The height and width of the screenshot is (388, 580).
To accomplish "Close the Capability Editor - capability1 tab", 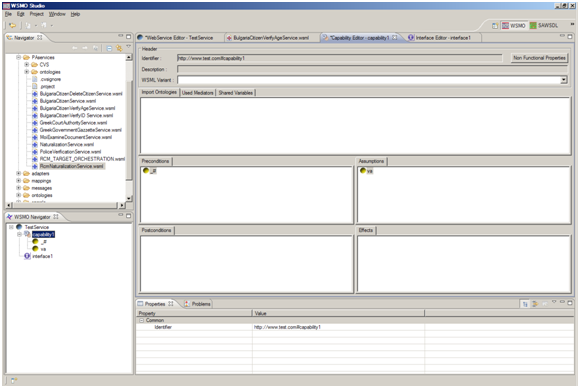I will coord(394,37).
